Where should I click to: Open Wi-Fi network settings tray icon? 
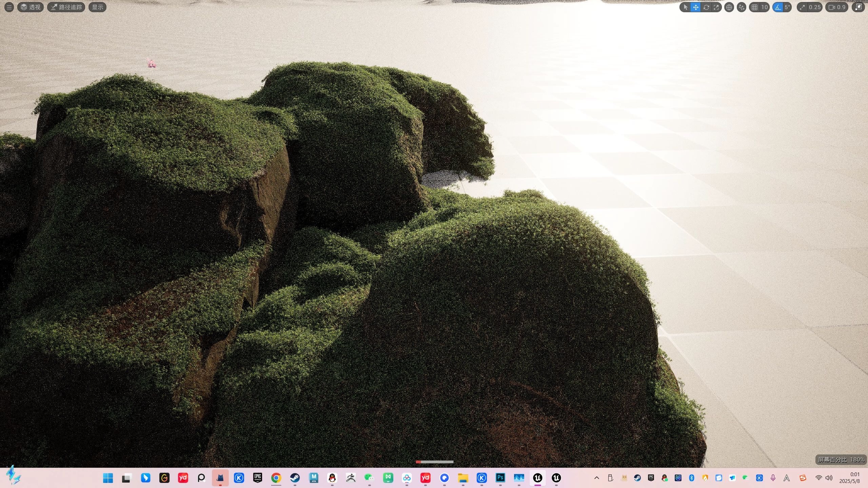pos(818,478)
